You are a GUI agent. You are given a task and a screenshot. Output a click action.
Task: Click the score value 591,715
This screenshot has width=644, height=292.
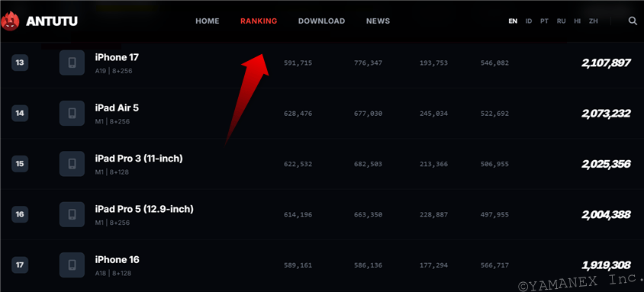(298, 63)
